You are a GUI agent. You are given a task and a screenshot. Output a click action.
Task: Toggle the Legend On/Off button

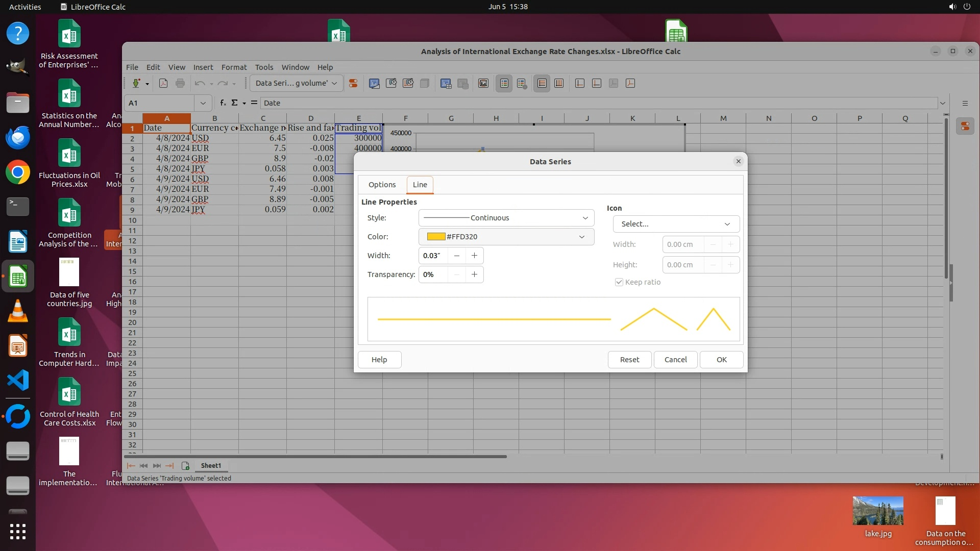pyautogui.click(x=504, y=83)
